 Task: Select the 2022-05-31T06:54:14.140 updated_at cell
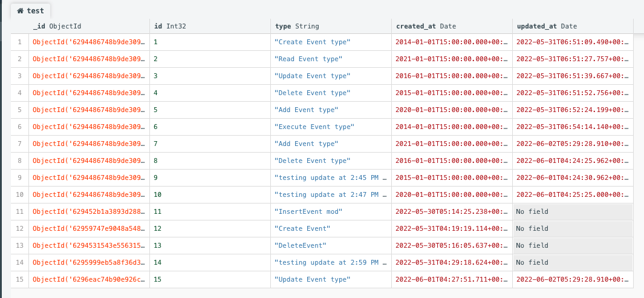(x=572, y=127)
